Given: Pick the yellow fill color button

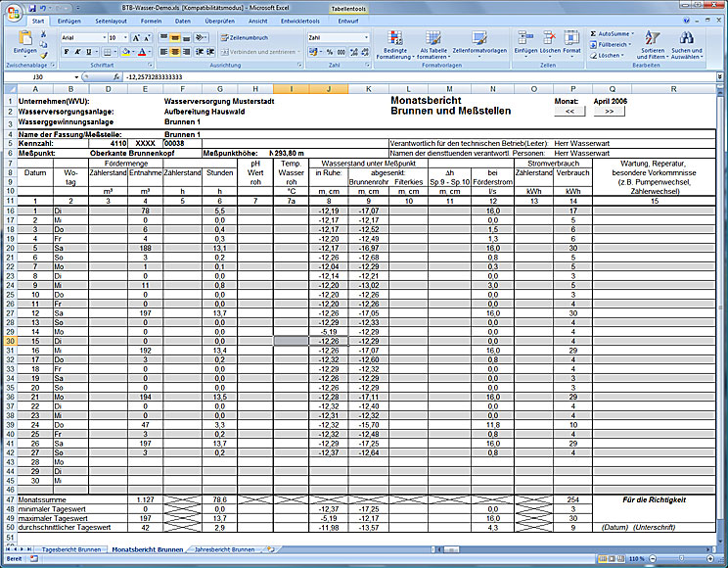Looking at the screenshot, I should (125, 52).
